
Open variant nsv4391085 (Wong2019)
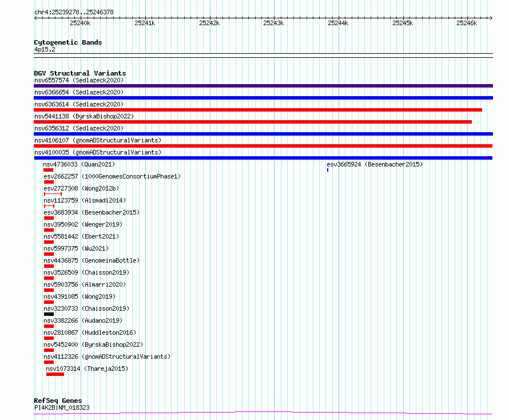click(79, 296)
